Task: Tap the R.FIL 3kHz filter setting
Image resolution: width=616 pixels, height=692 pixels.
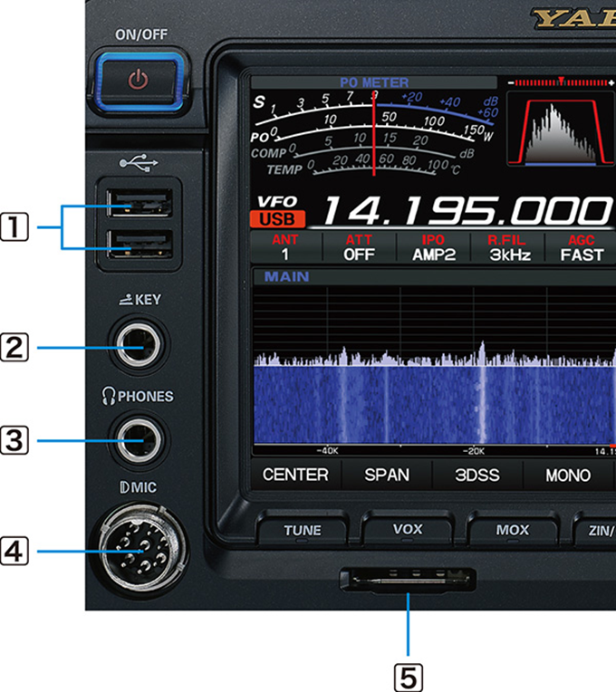Action: [x=508, y=247]
